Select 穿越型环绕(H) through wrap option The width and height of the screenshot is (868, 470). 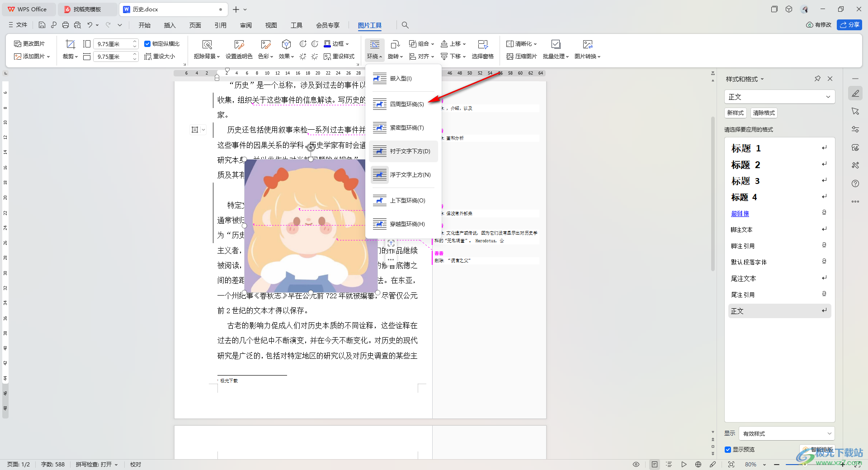point(403,224)
